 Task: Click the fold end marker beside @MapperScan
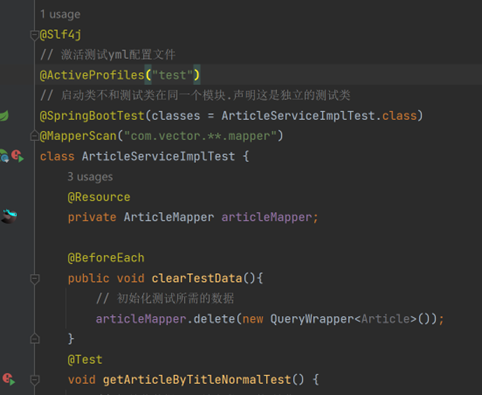click(x=34, y=136)
